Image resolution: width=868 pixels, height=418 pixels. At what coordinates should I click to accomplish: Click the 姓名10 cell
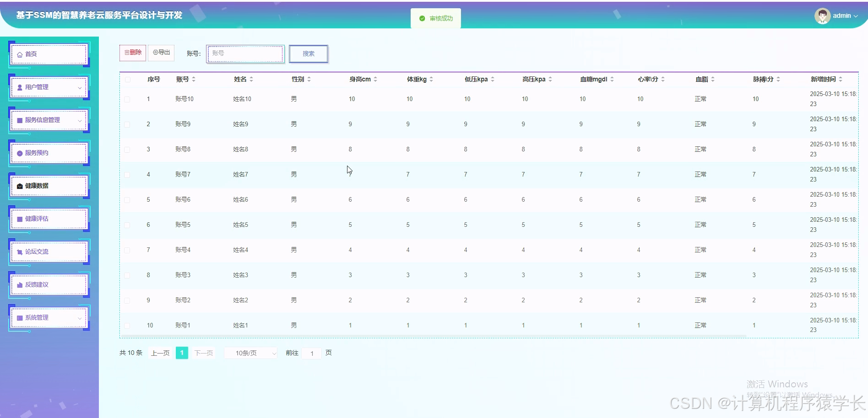point(242,99)
